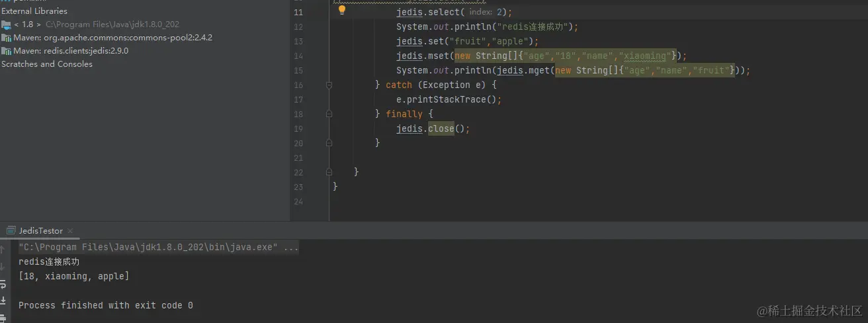
Task: Click the jedis Maven library icon
Action: (x=6, y=51)
